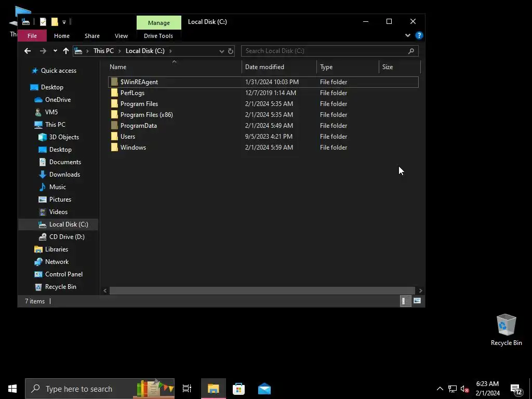Select OneDrive in the navigation pane

click(x=58, y=100)
